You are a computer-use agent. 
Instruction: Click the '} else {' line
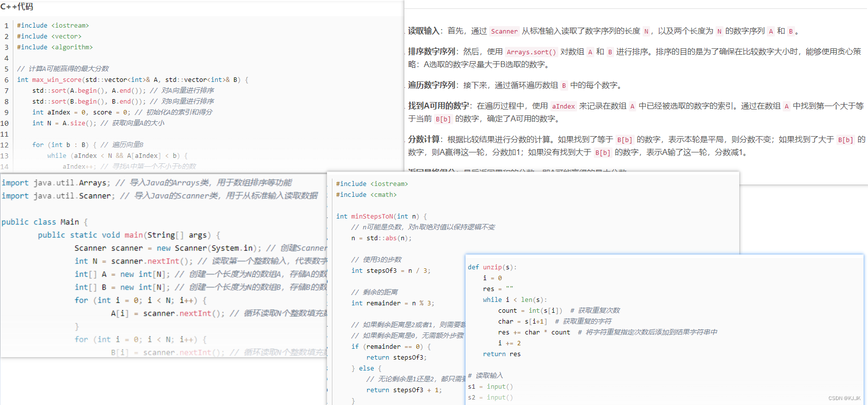[x=366, y=368]
